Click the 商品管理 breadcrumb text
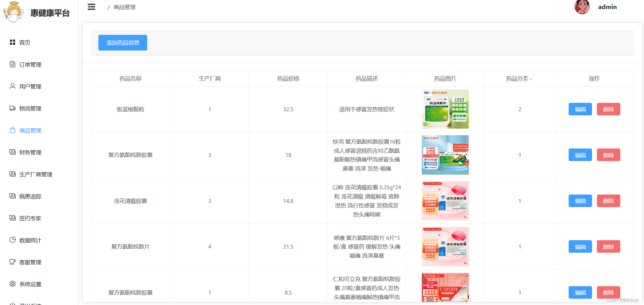The width and height of the screenshot is (644, 305). pyautogui.click(x=125, y=7)
